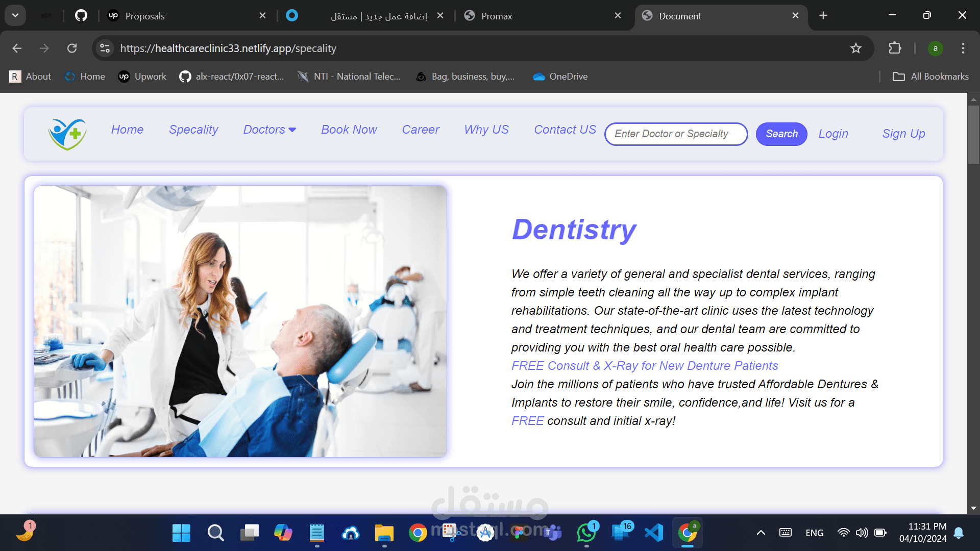Go forward with the browser arrow
This screenshot has height=551, width=980.
tap(44, 48)
